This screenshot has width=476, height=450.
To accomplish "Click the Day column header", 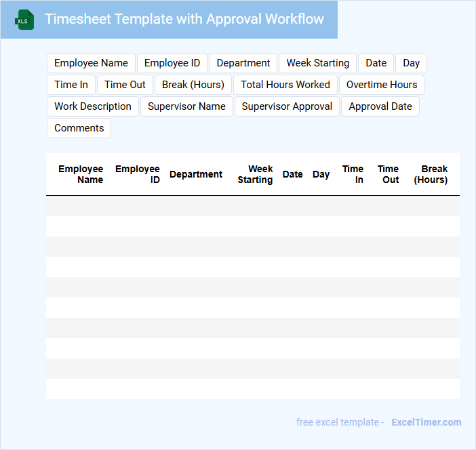I will coord(321,174).
